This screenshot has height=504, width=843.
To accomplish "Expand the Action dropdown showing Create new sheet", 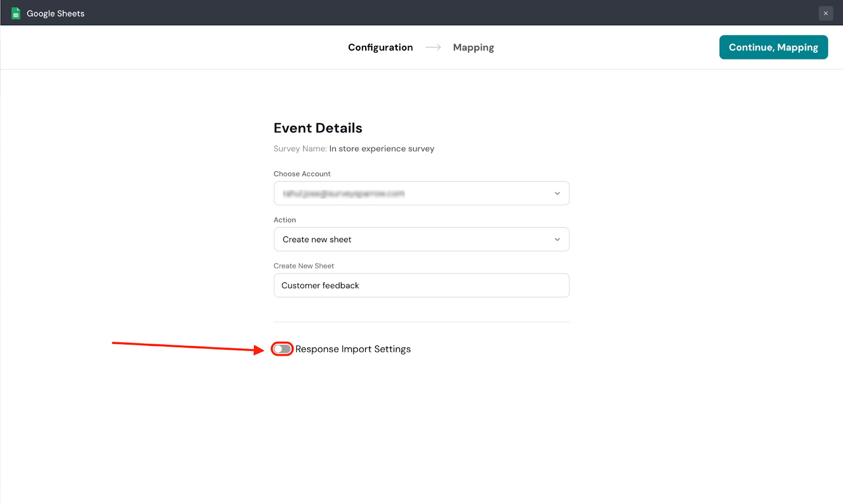I will [421, 240].
